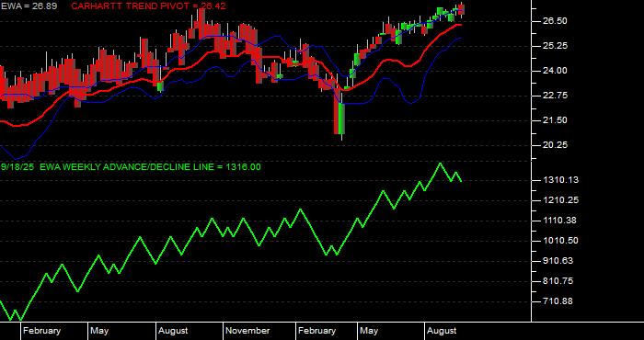Click the CARHARTT TREND PIVOT = 26.42 label
Screen dimensions: 644x340
pos(148,6)
